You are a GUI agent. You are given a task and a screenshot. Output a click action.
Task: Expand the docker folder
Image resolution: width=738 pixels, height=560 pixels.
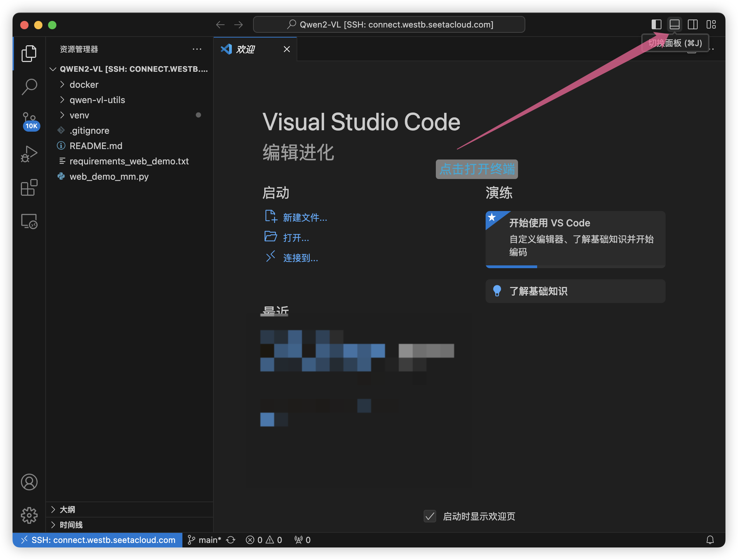coord(84,85)
